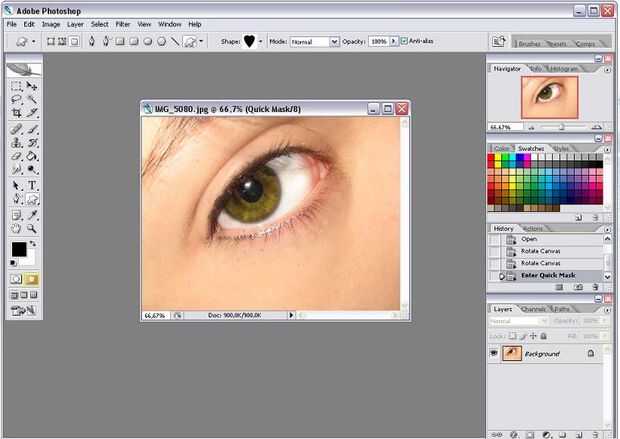Select the Magic Wand tool
Image resolution: width=620 pixels, height=439 pixels.
pos(32,99)
